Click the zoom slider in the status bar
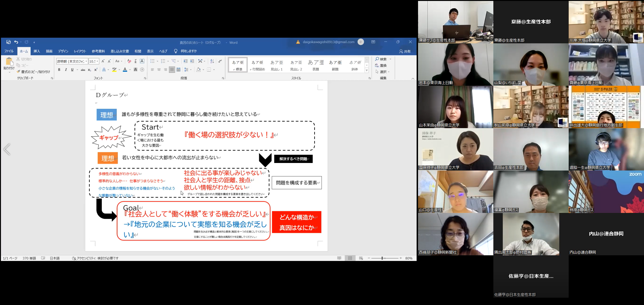644x305 pixels. pyautogui.click(x=385, y=258)
